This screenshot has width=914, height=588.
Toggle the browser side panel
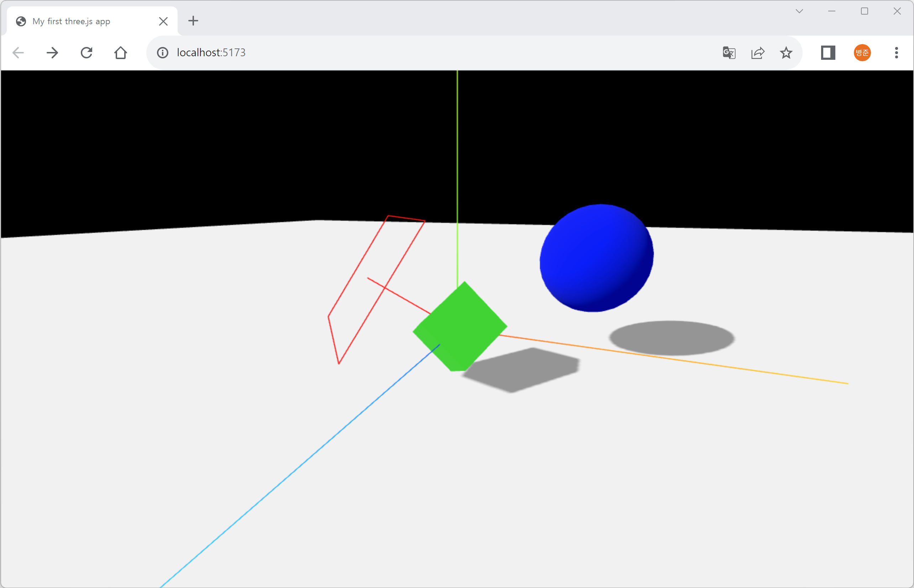tap(828, 53)
